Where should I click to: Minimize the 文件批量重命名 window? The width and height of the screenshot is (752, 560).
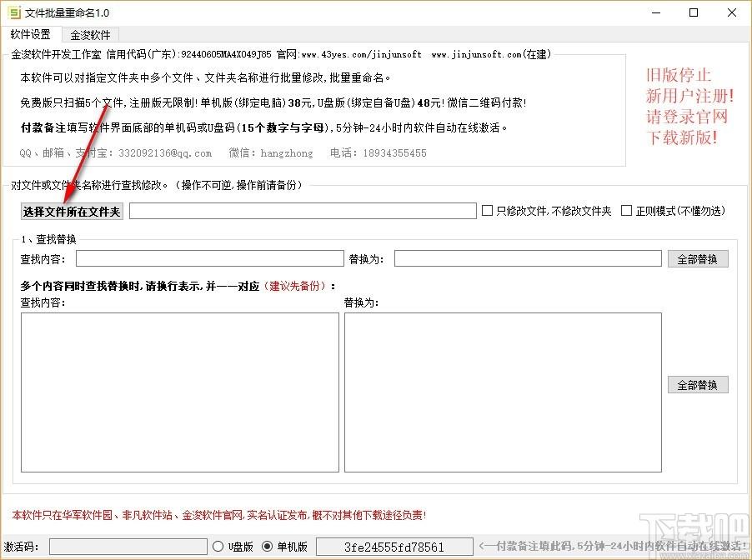point(656,13)
